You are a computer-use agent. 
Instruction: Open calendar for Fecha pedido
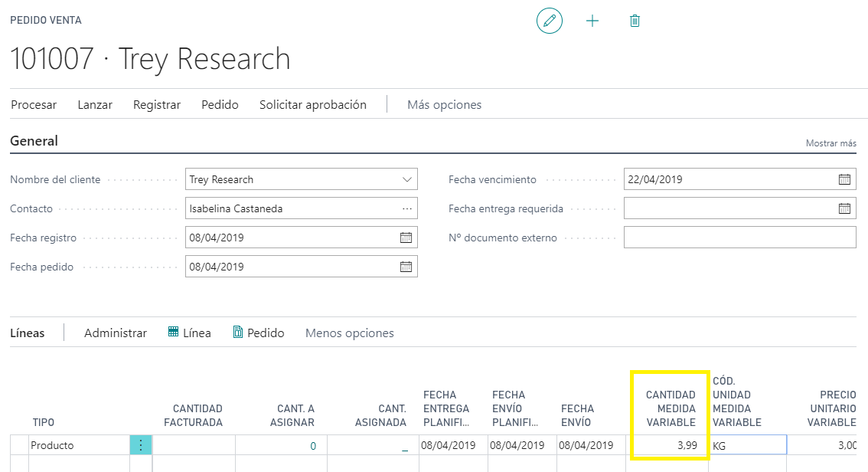tap(406, 267)
